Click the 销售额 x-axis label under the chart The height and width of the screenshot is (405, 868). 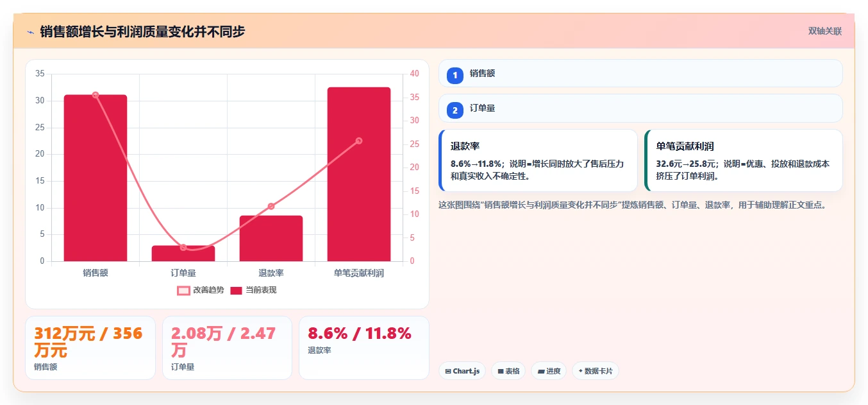point(96,273)
